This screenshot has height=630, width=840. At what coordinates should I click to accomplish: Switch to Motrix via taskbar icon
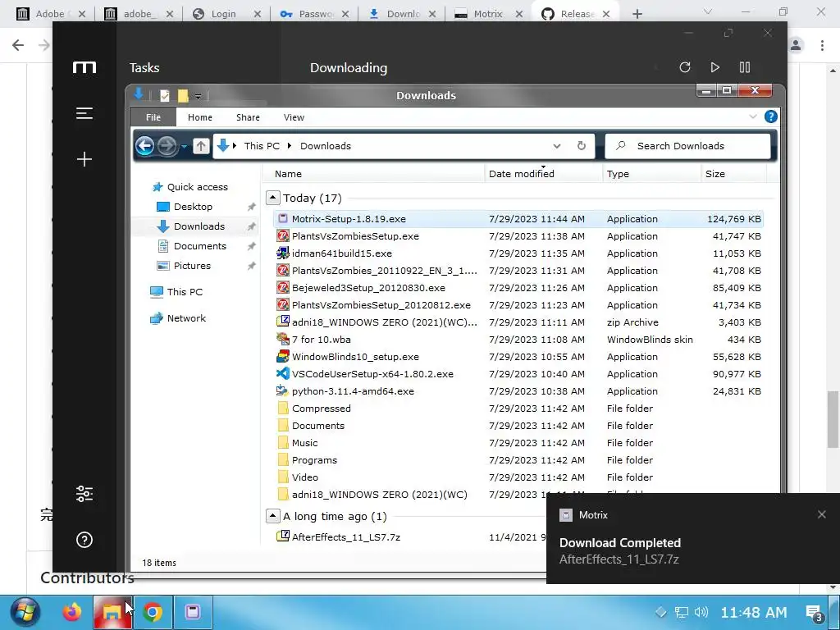coord(193,612)
